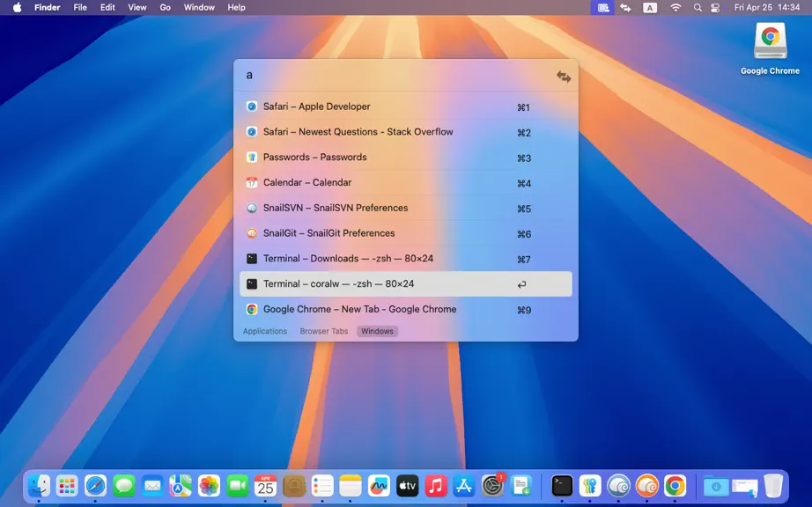This screenshot has height=507, width=812.
Task: Open Maps from the Dock
Action: point(181,486)
